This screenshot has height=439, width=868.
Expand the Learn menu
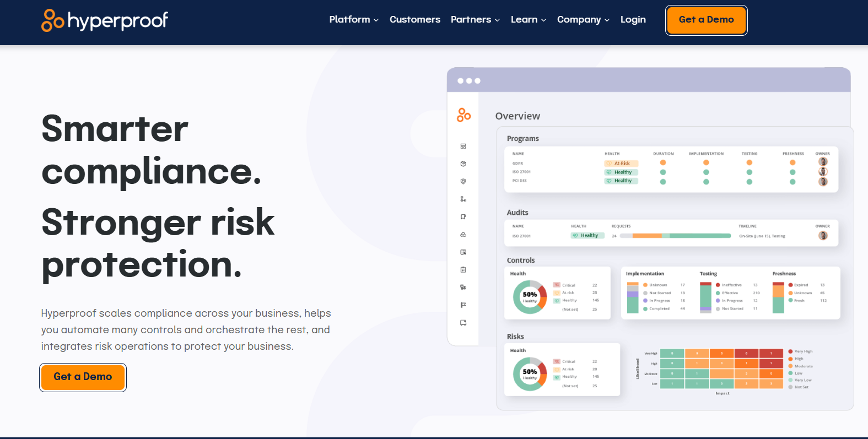click(x=529, y=19)
